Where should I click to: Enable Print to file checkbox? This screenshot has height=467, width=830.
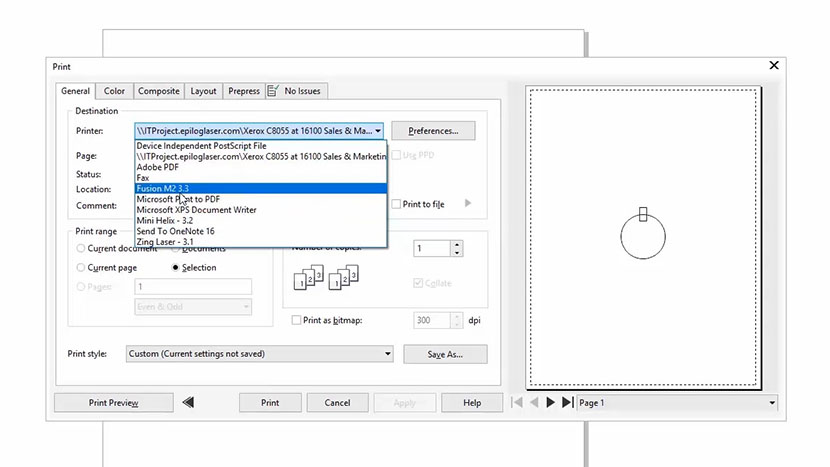click(x=397, y=204)
